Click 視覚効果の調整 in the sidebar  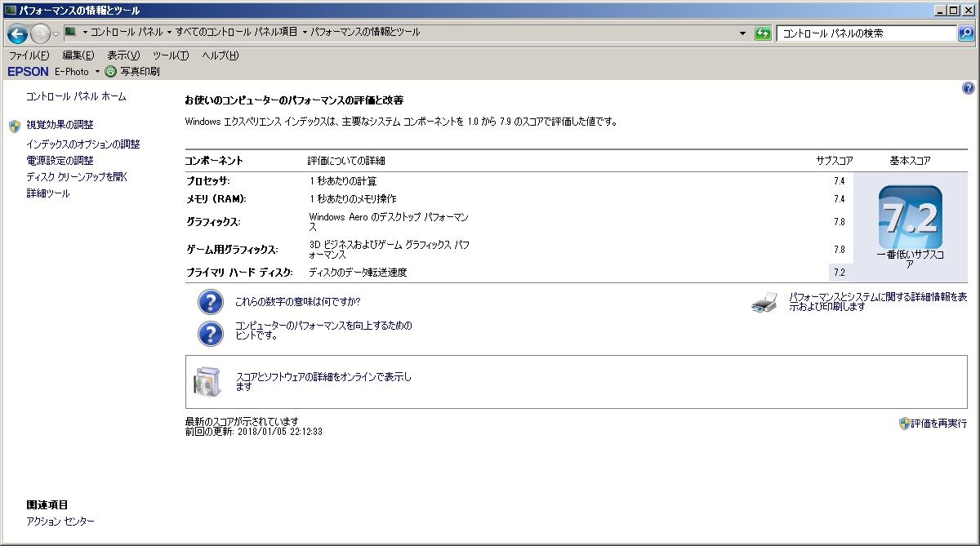pos(60,126)
